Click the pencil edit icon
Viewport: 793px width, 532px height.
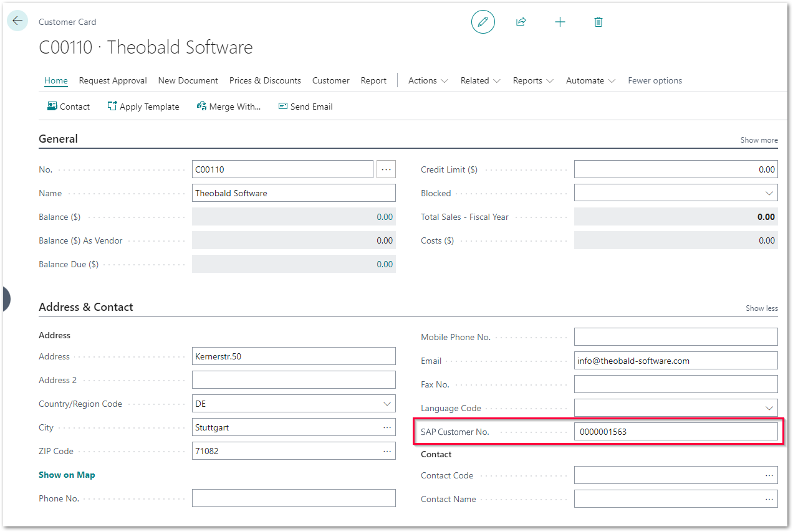483,22
